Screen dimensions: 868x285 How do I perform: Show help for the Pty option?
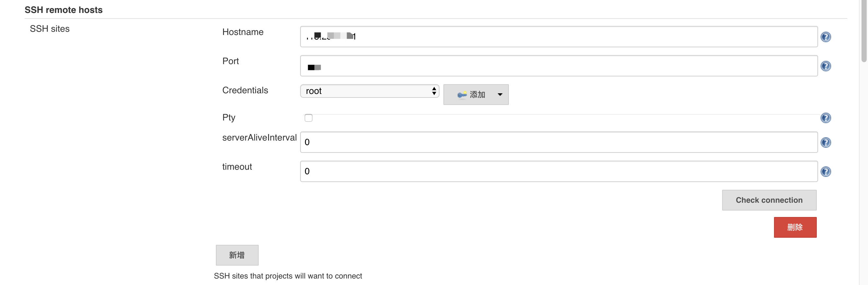825,118
